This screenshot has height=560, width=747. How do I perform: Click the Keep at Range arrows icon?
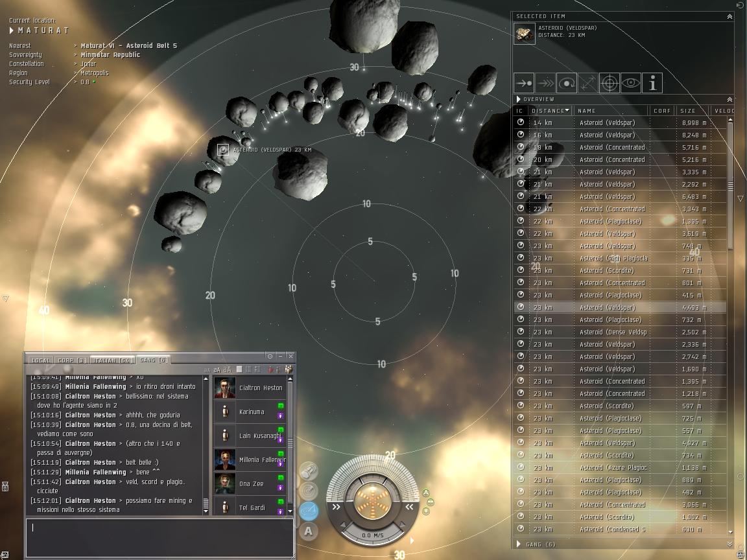pyautogui.click(x=588, y=83)
